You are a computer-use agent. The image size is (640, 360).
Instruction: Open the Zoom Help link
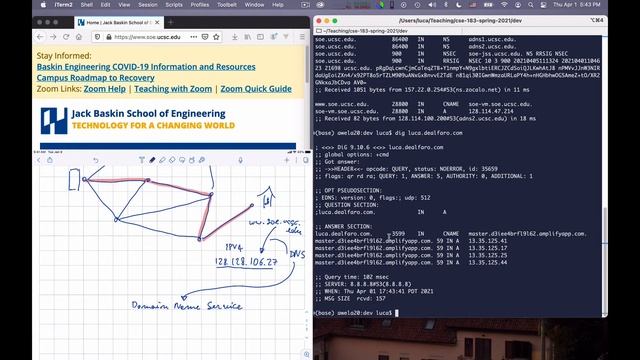click(x=104, y=89)
